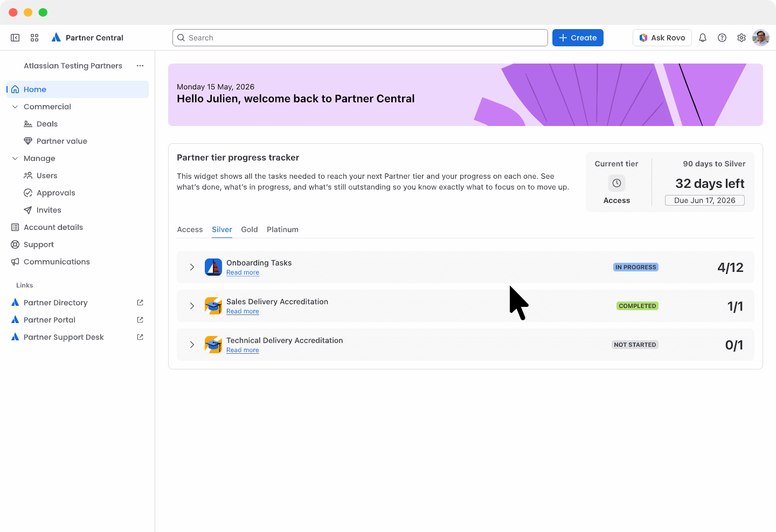Viewport: 776px width, 532px height.
Task: Click the "Partner tier progress tracker" heading
Action: pos(238,158)
